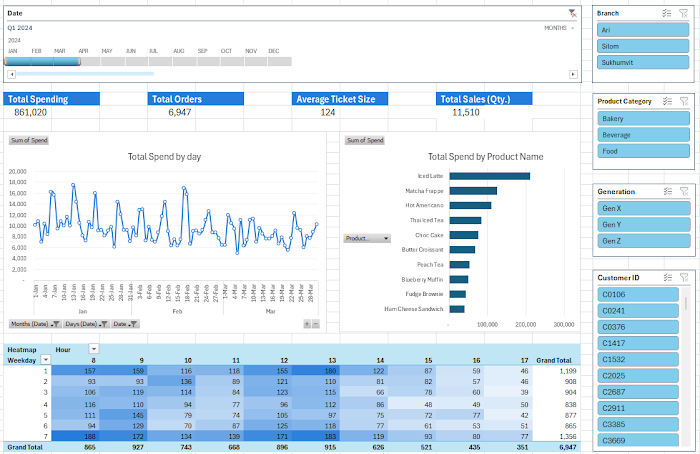
Task: Click the Matcha Frappe bar
Action: (473, 191)
